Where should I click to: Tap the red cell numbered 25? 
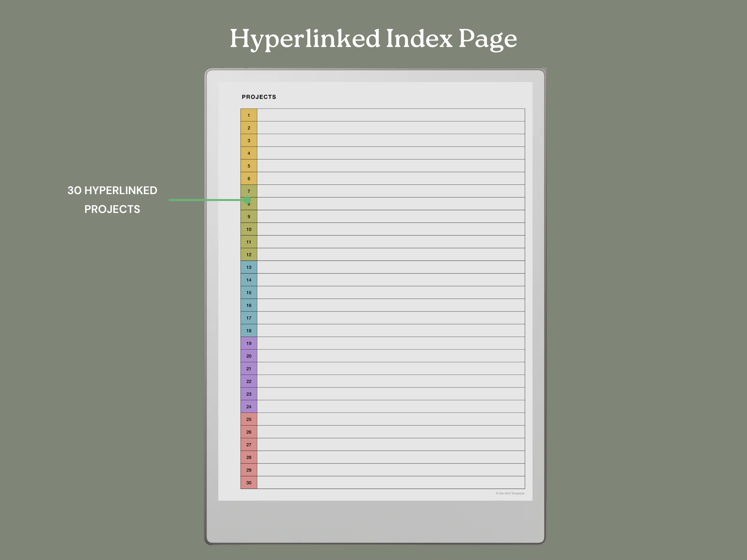click(249, 419)
